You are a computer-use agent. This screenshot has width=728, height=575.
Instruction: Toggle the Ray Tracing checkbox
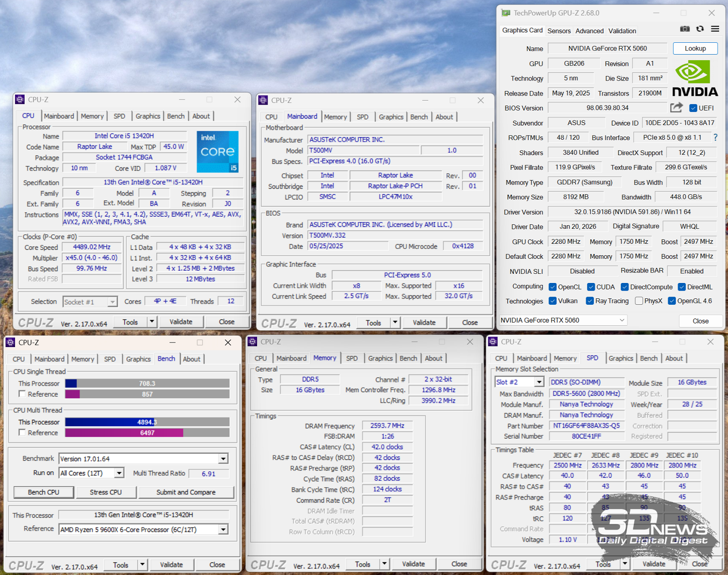[x=590, y=301]
